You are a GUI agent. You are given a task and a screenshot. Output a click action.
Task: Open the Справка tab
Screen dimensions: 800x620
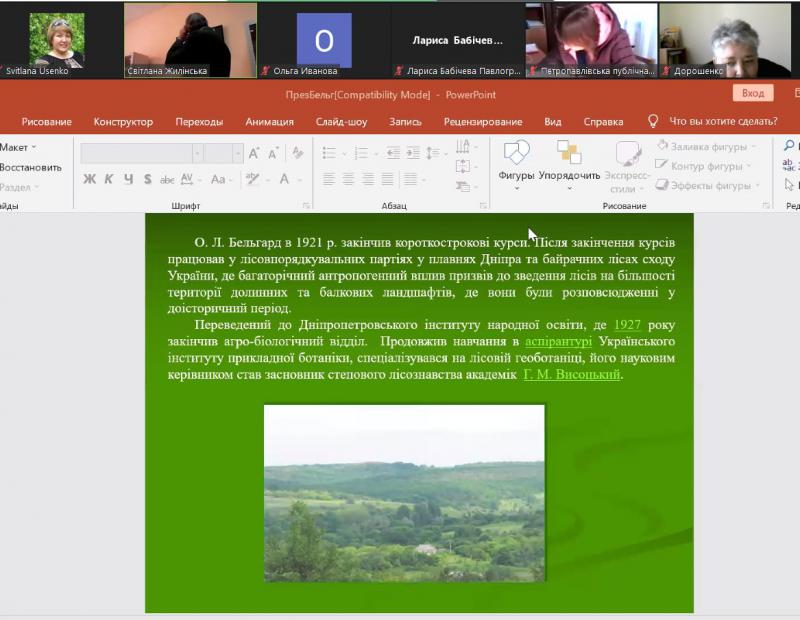(x=603, y=122)
